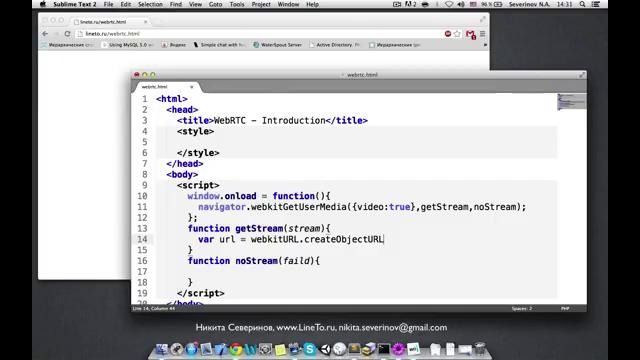Open the WaterSpout Server bookmark
Screen dimensions: 640x360
pyautogui.click(x=278, y=45)
